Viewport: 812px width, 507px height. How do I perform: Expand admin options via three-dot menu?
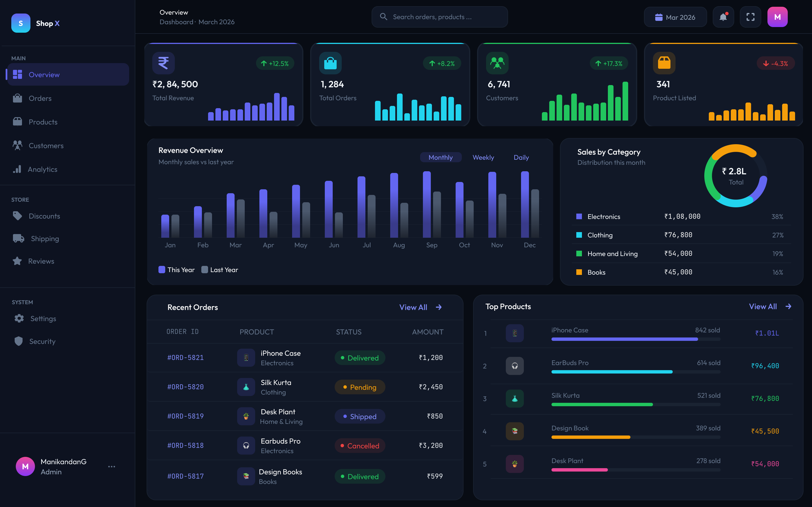112,466
